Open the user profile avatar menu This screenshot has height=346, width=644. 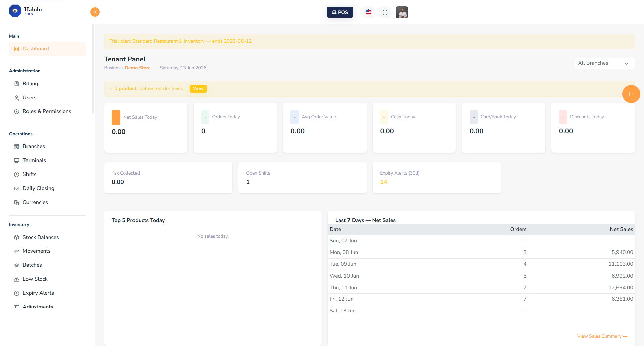click(x=402, y=12)
